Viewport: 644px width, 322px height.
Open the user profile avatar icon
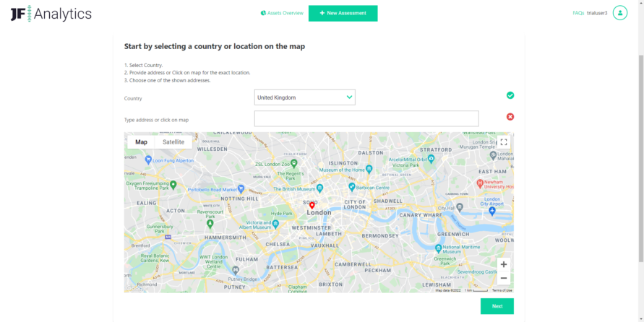click(620, 13)
